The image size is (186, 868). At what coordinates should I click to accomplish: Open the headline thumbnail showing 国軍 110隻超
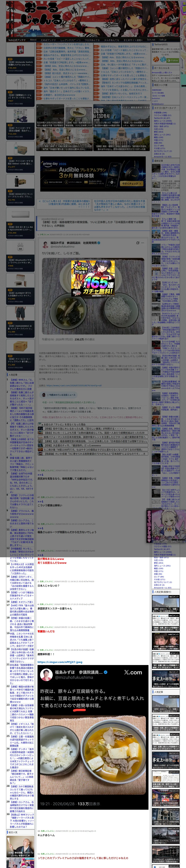(107, 116)
